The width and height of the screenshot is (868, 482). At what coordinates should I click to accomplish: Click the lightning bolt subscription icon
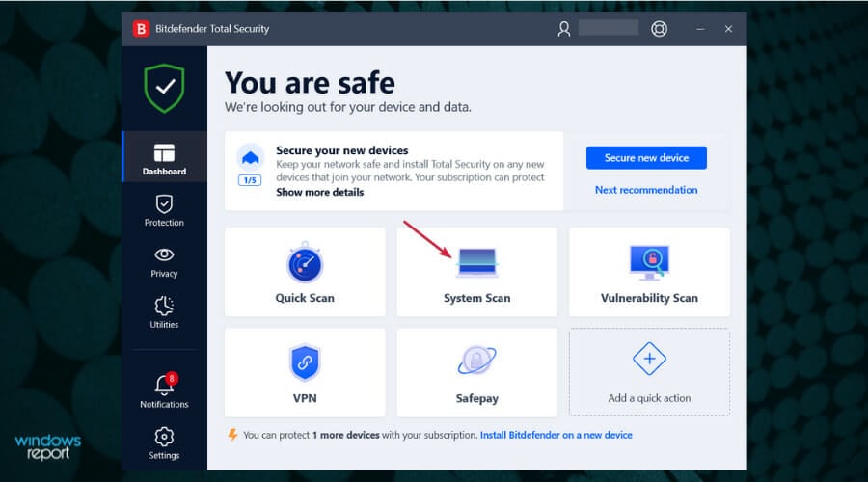pyautogui.click(x=232, y=435)
